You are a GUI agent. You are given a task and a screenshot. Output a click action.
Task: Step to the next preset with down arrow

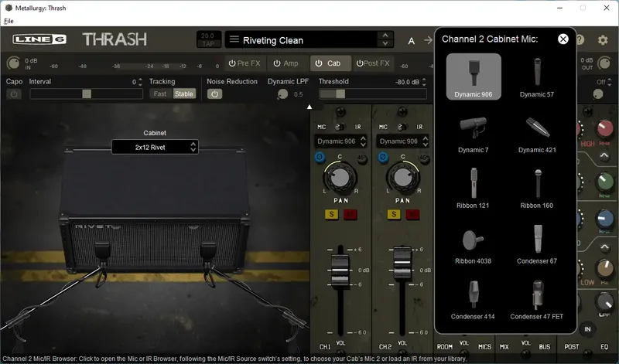385,44
